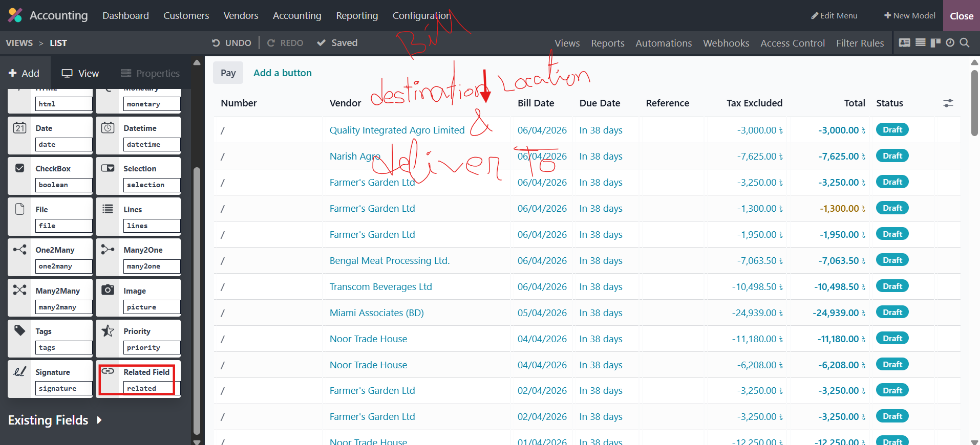
Task: Select the Status column header
Action: click(x=889, y=103)
